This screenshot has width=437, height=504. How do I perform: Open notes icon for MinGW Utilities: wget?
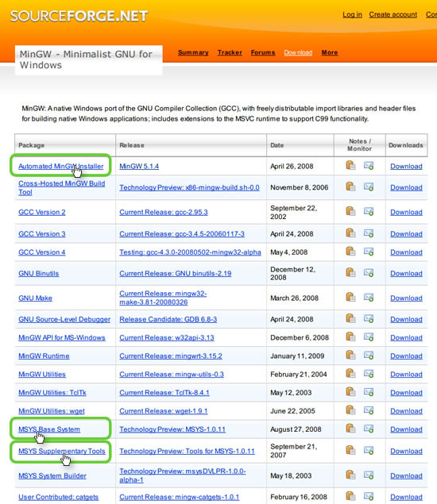pos(350,410)
